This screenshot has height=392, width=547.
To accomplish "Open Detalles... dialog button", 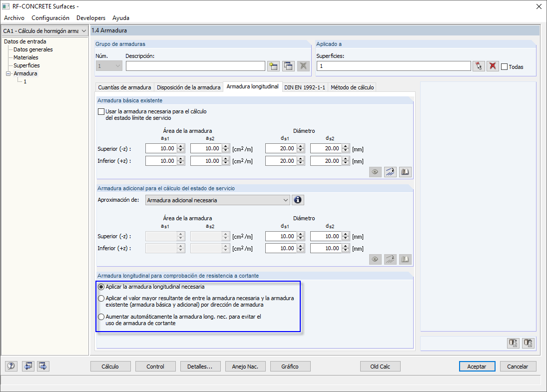I will pyautogui.click(x=200, y=367).
